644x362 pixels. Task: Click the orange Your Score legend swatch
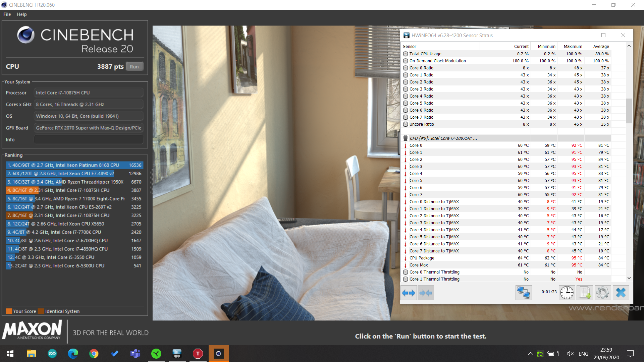[9, 311]
